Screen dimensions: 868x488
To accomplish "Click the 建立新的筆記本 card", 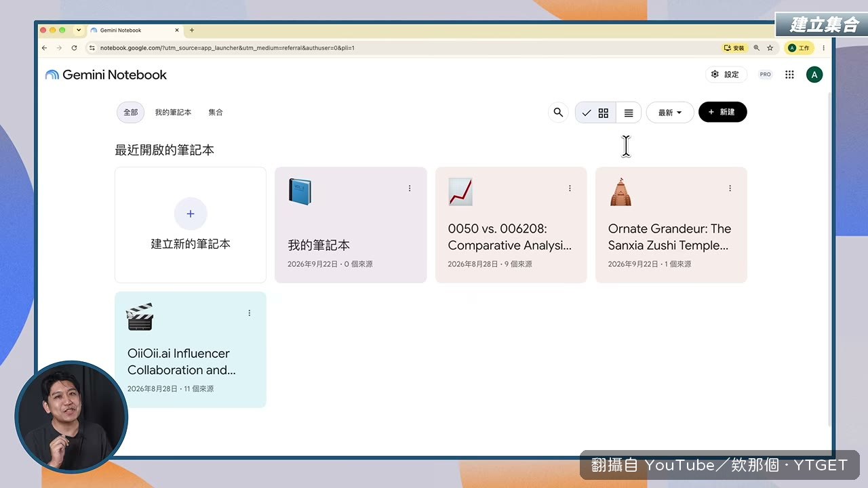I will [191, 225].
